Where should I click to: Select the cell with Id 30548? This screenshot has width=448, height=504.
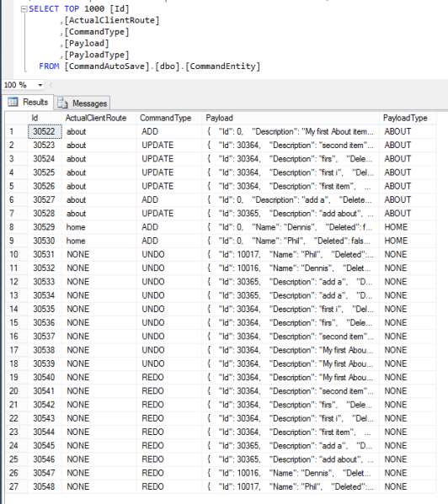click(x=45, y=486)
